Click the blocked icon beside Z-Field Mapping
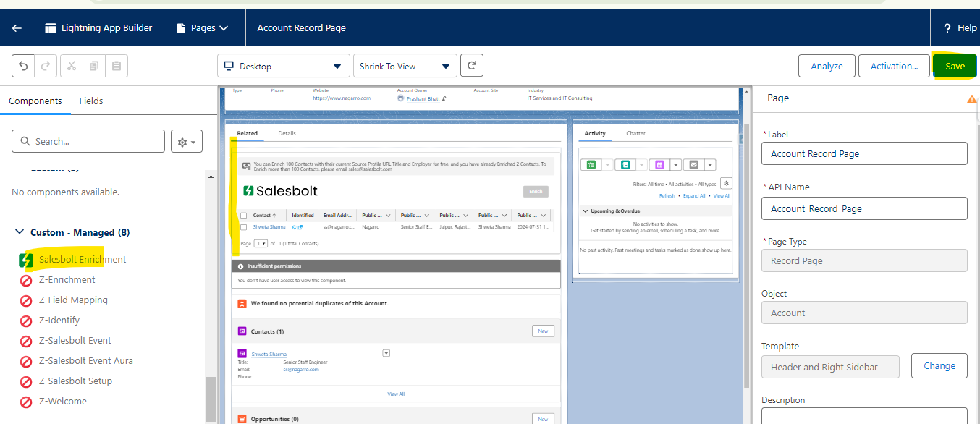The height and width of the screenshot is (424, 980). coord(26,300)
